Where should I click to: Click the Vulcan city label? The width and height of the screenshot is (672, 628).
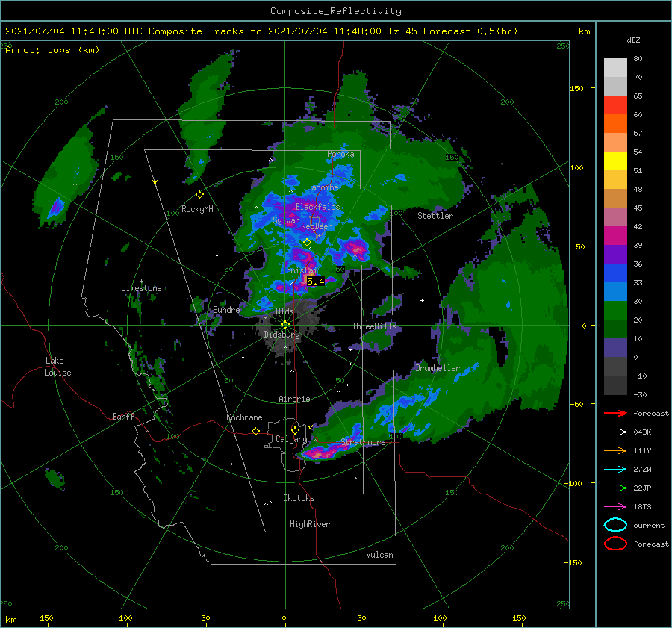pyautogui.click(x=380, y=555)
